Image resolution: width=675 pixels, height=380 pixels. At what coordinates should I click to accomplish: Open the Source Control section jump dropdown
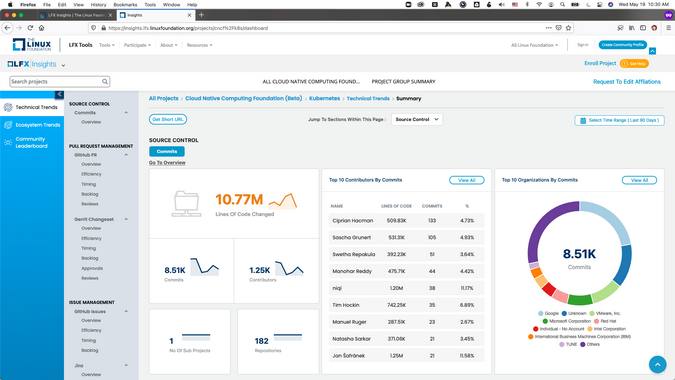[417, 119]
